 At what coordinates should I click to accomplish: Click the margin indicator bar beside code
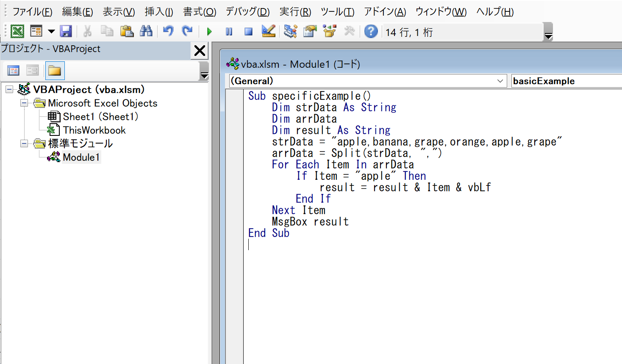234,226
